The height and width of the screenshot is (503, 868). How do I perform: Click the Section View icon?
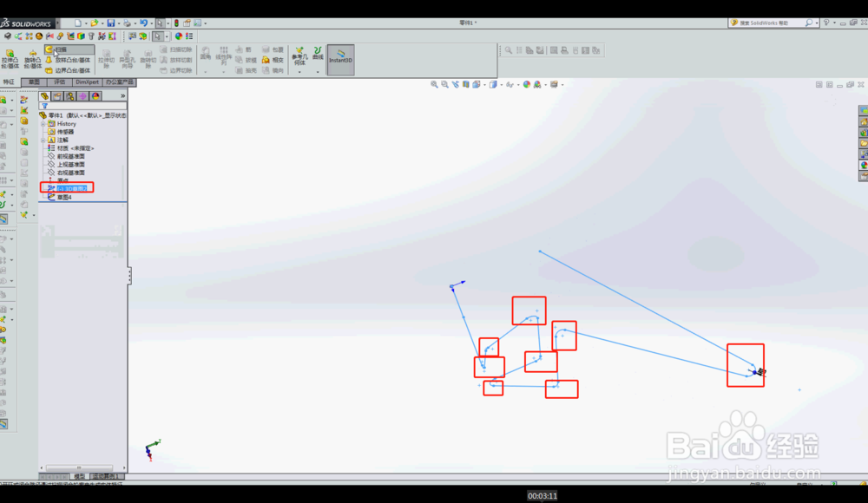[x=466, y=85]
